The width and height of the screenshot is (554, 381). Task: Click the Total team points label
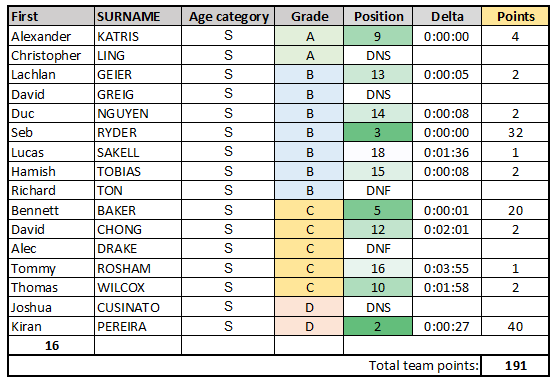click(424, 365)
